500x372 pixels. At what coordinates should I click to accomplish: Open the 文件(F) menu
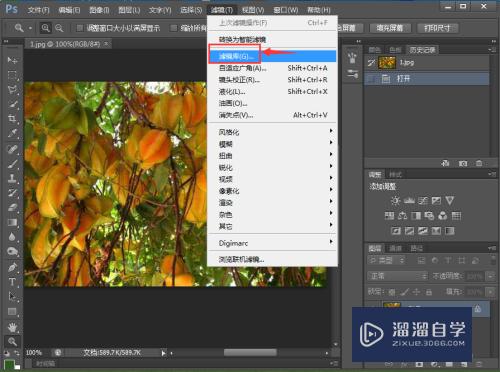(38, 10)
